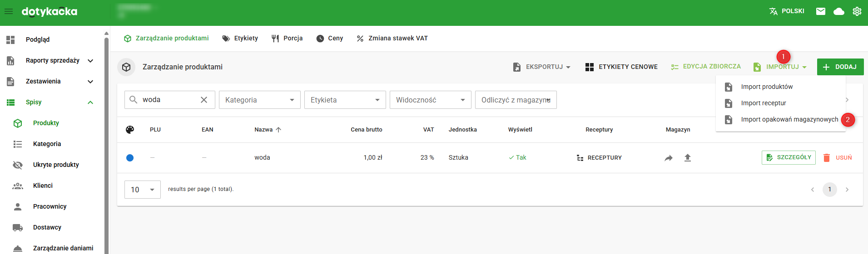Click the green DODAJ button
This screenshot has height=254, width=868.
click(x=840, y=67)
